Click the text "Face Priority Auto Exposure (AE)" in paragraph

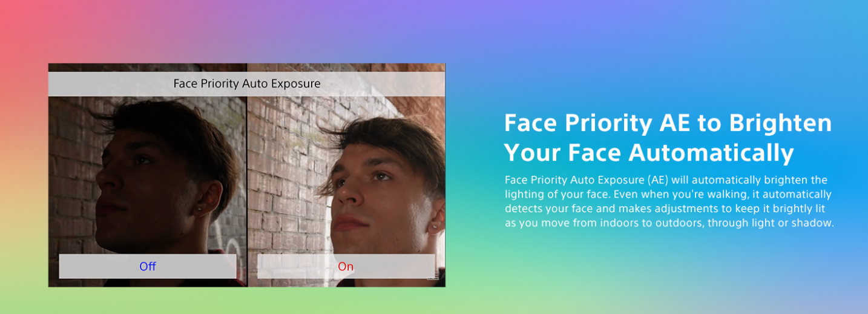586,181
